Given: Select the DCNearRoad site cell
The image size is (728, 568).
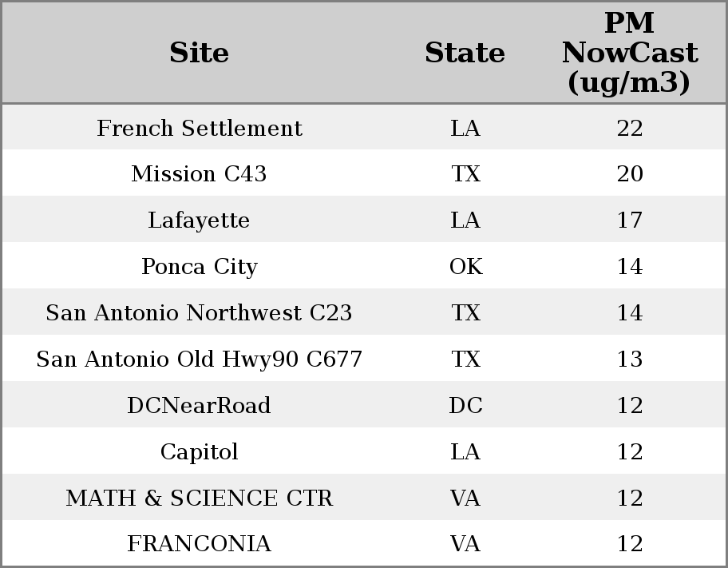Looking at the screenshot, I should click(199, 406).
